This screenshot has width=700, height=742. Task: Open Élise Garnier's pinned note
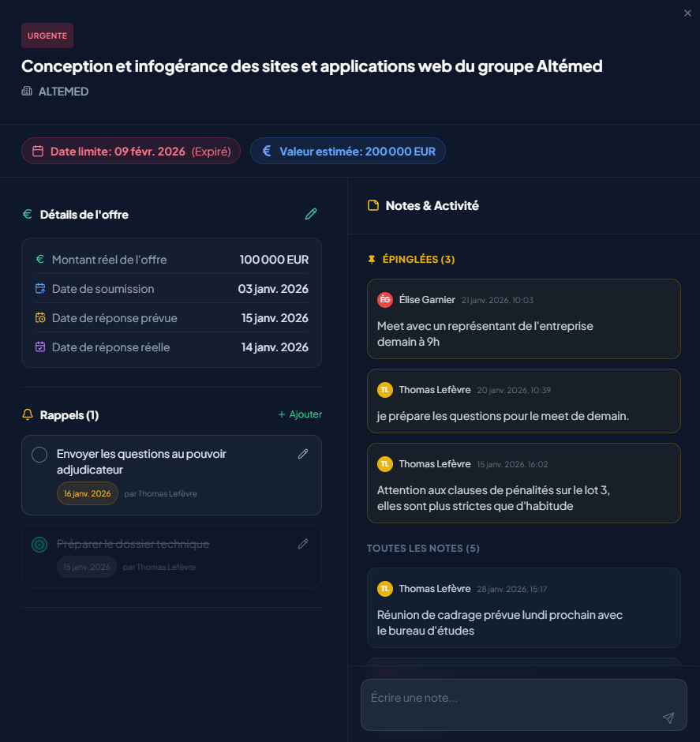(523, 319)
